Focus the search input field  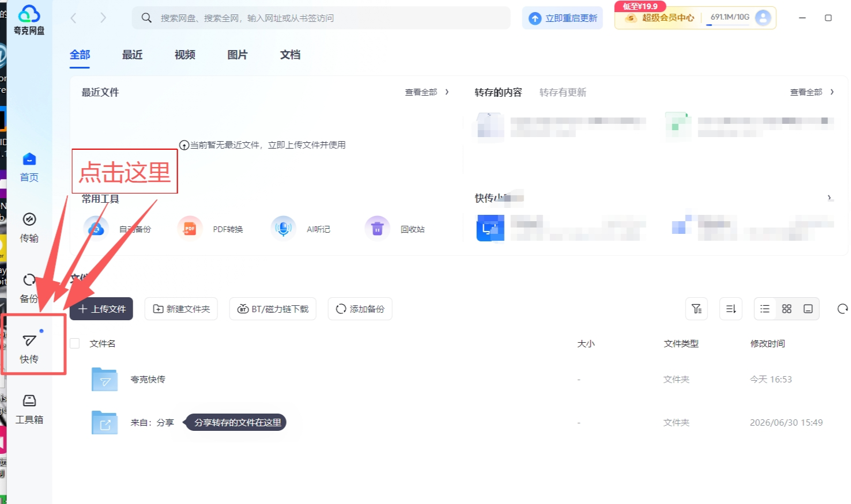(321, 18)
